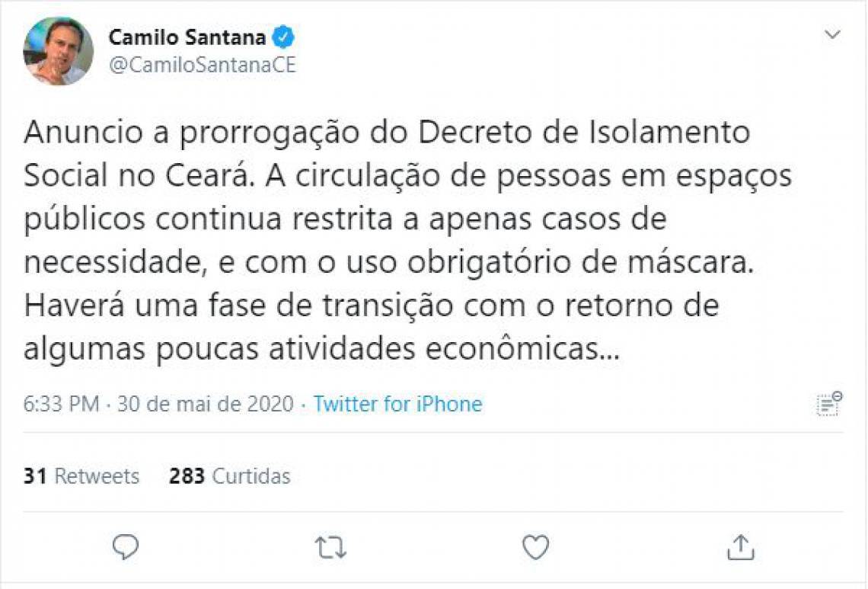Viewport: 868px width, 589px height.
Task: View the "283 Curtidas" list
Action: 230,475
